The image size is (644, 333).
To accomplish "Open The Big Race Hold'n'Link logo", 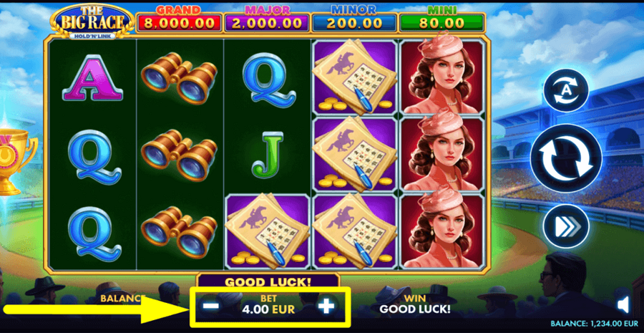I will coord(92,22).
